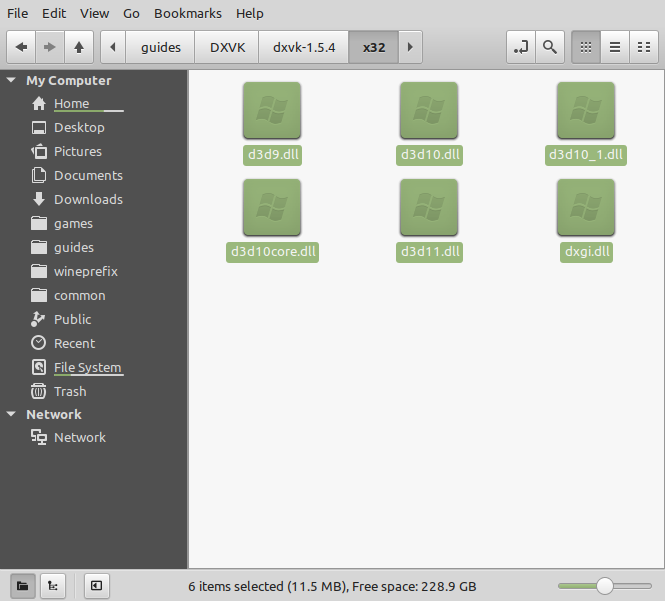Open the Edit menu
This screenshot has width=665, height=601.
click(x=54, y=14)
